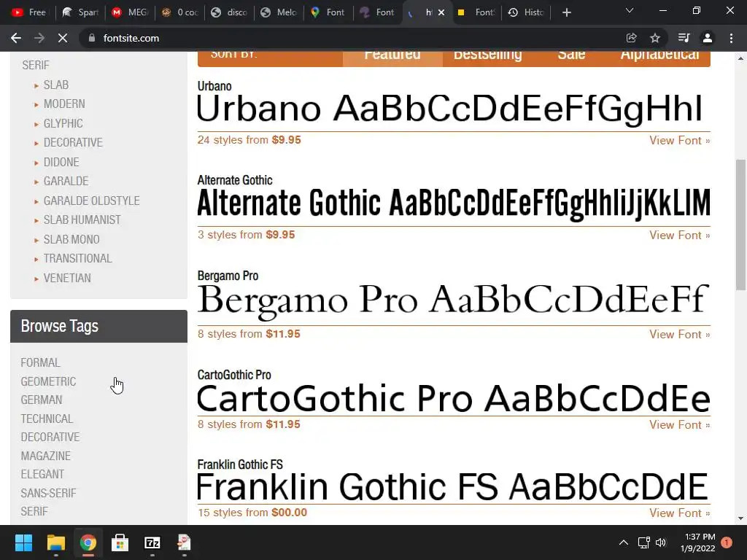Open the volume control icon
747x560 pixels.
point(660,542)
